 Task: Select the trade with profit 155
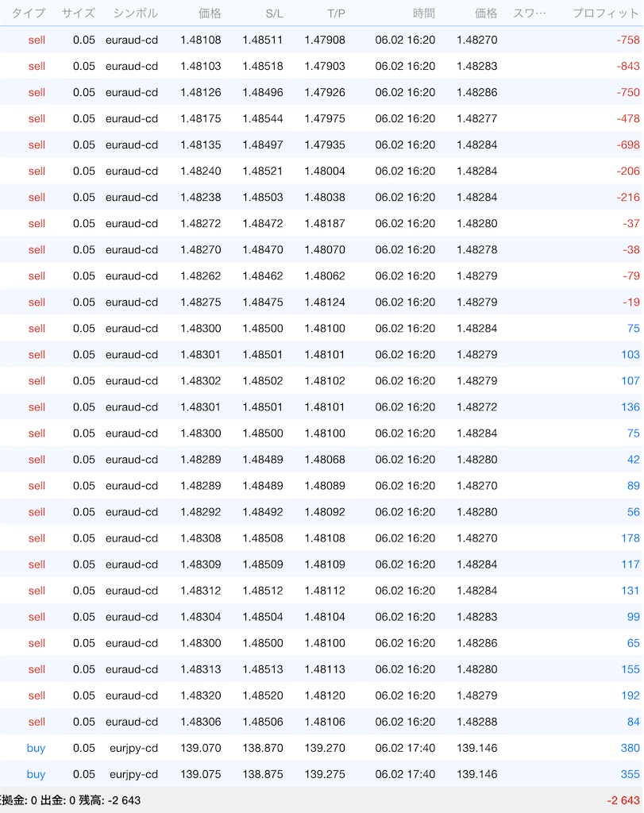322,669
